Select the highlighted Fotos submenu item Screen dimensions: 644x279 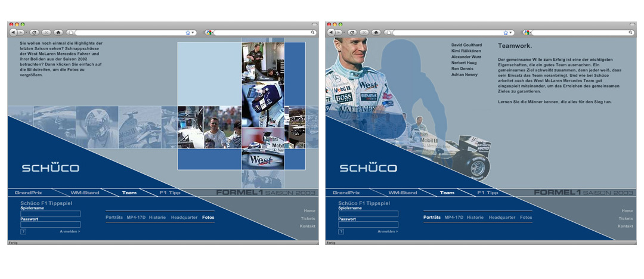[208, 218]
